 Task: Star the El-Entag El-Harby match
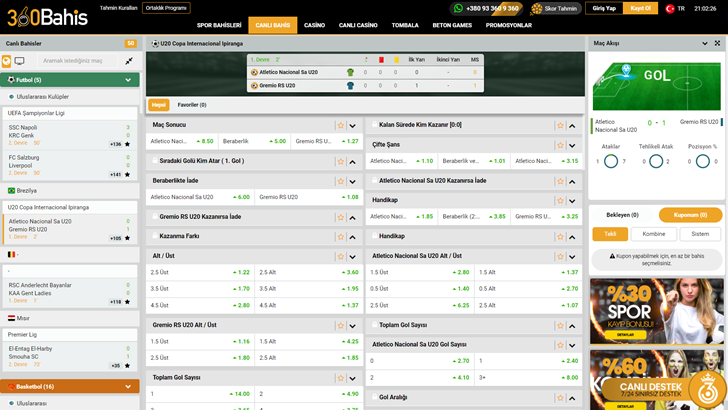click(127, 365)
